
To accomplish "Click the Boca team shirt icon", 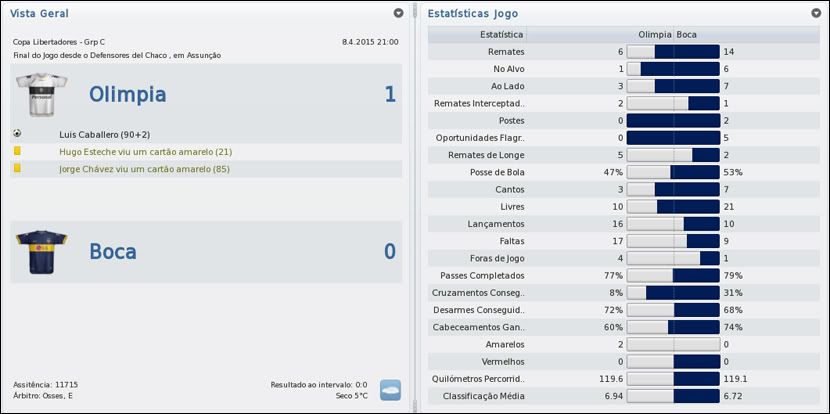I will (x=40, y=251).
